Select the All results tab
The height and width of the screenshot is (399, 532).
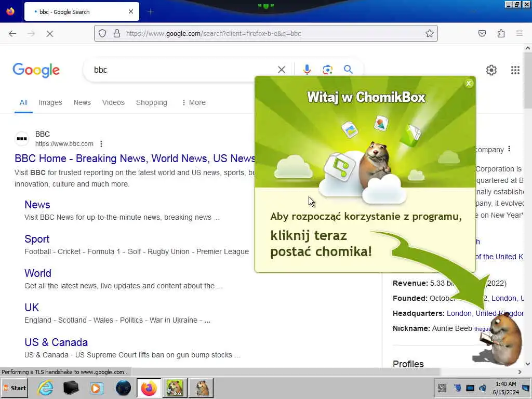pyautogui.click(x=23, y=102)
